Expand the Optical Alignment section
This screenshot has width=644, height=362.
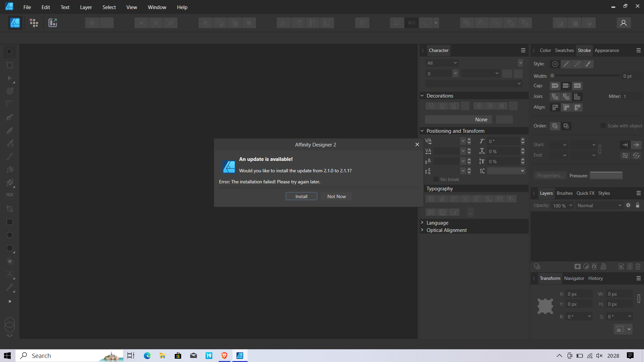pos(422,230)
